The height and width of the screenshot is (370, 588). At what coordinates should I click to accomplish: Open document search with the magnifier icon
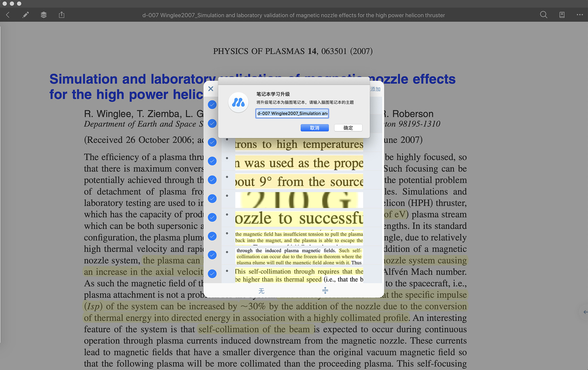point(544,14)
